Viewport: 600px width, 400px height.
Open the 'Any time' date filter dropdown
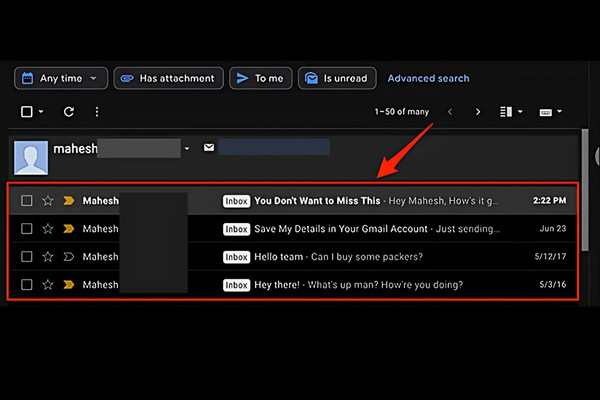(x=61, y=78)
